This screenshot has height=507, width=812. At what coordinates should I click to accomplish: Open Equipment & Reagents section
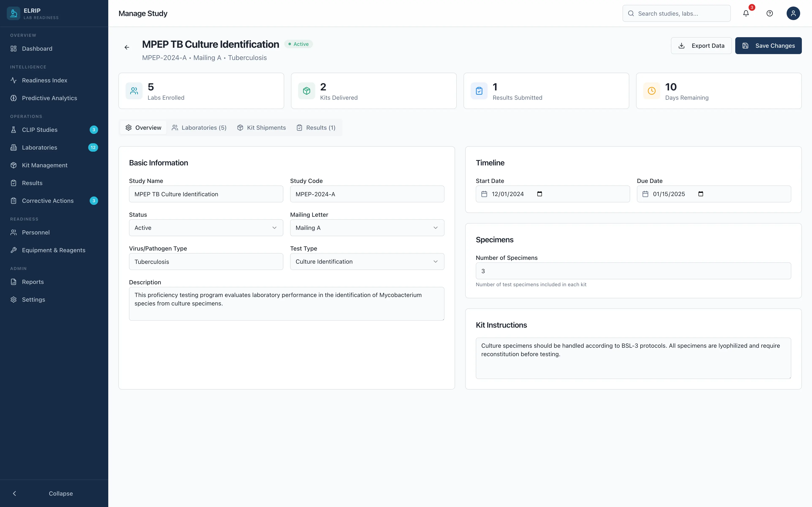coord(53,250)
